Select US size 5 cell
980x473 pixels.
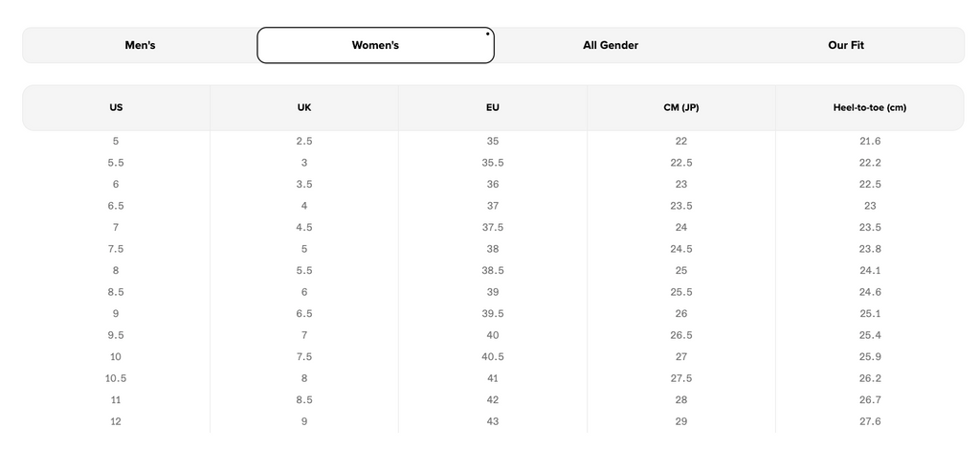116,142
